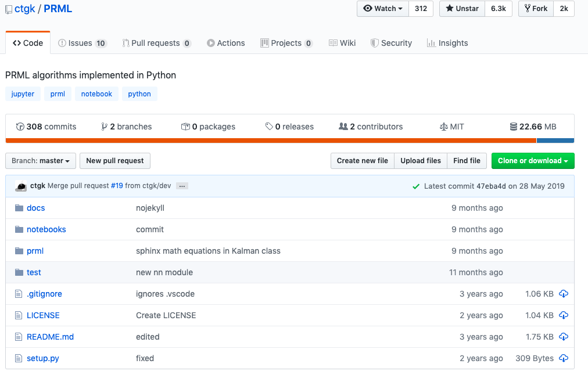The height and width of the screenshot is (371, 588).
Task: Open the notebooks folder
Action: pos(46,229)
